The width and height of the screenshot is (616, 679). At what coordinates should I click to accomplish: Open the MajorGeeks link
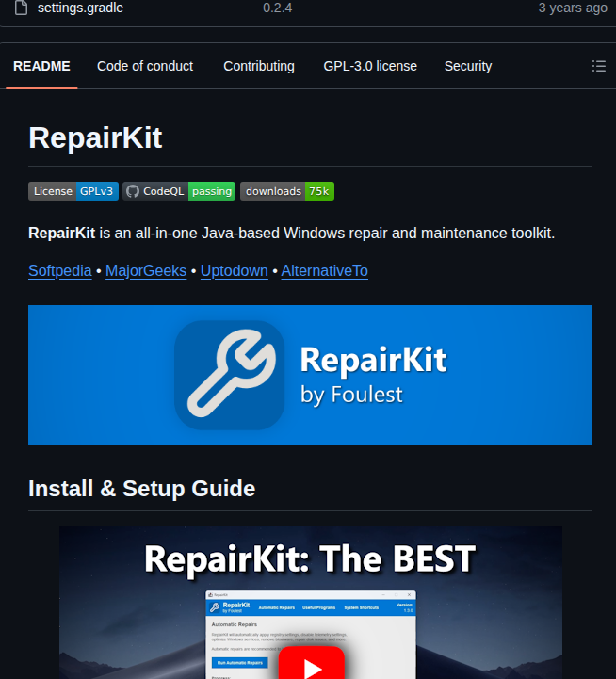[x=146, y=271]
